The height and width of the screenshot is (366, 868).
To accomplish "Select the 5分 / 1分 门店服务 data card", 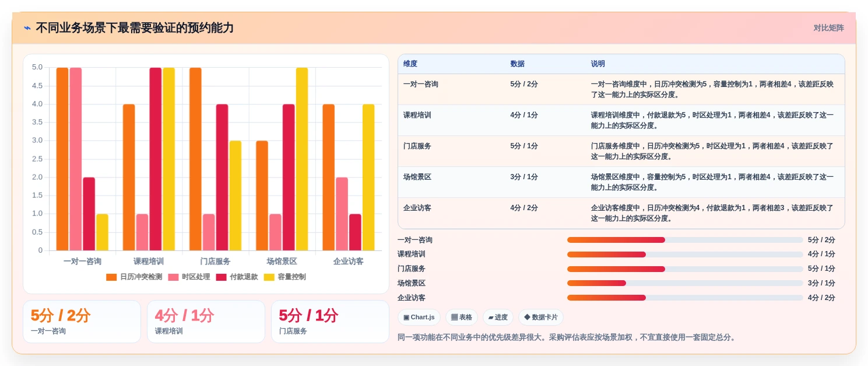I will pos(330,322).
